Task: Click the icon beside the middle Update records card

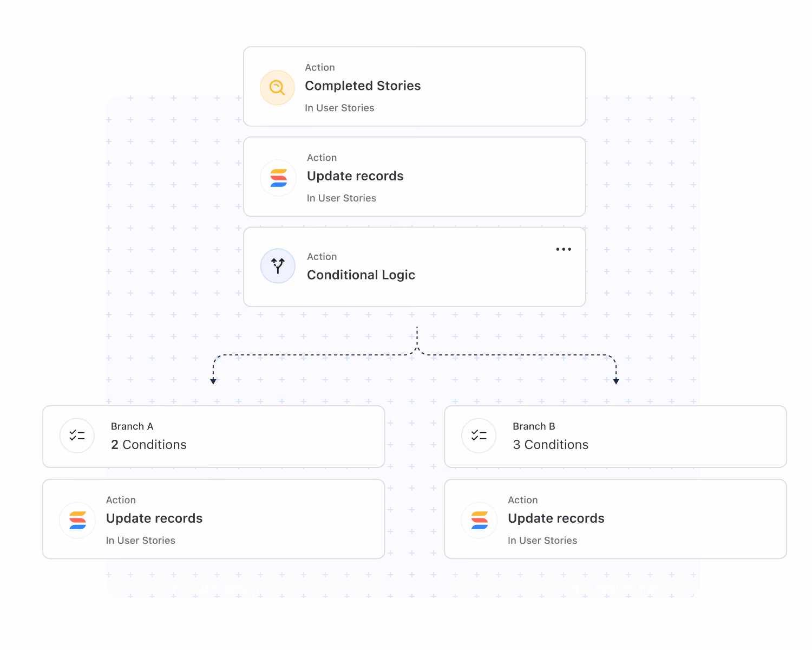Action: pyautogui.click(x=278, y=178)
